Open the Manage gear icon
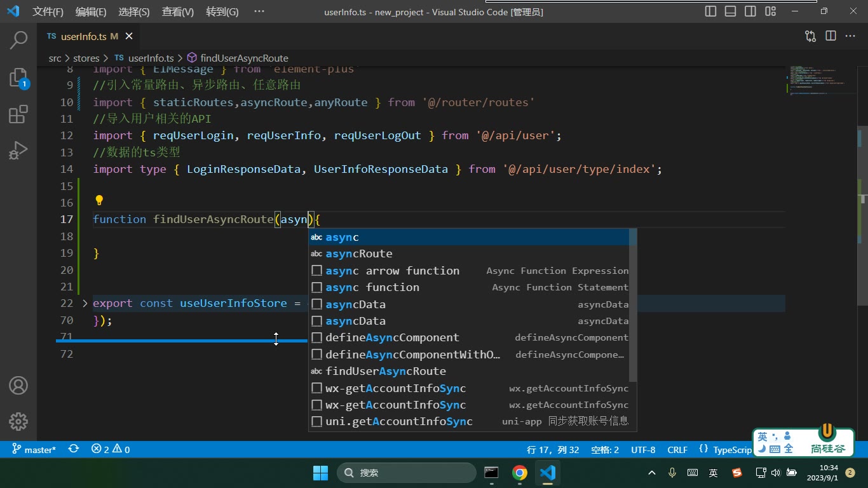Image resolution: width=868 pixels, height=488 pixels. [18, 421]
